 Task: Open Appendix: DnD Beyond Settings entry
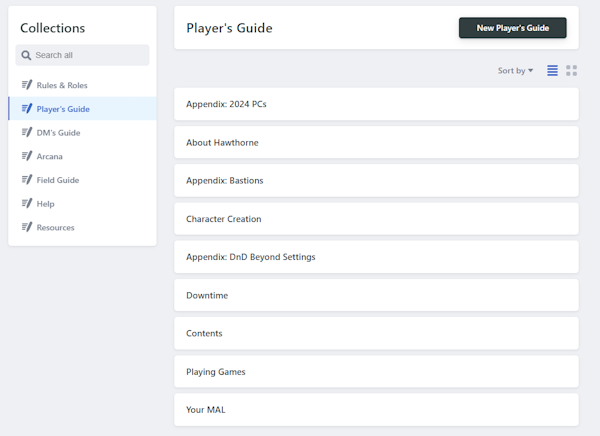point(376,257)
